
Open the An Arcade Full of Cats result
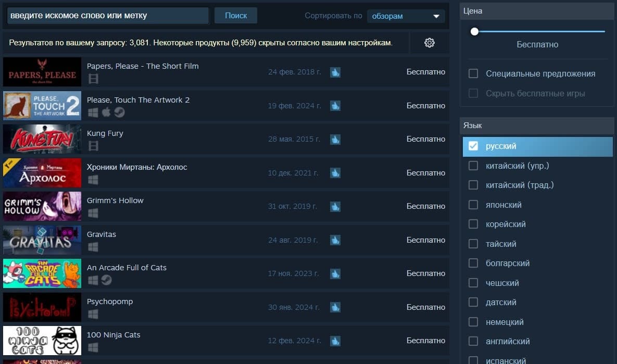[226, 273]
